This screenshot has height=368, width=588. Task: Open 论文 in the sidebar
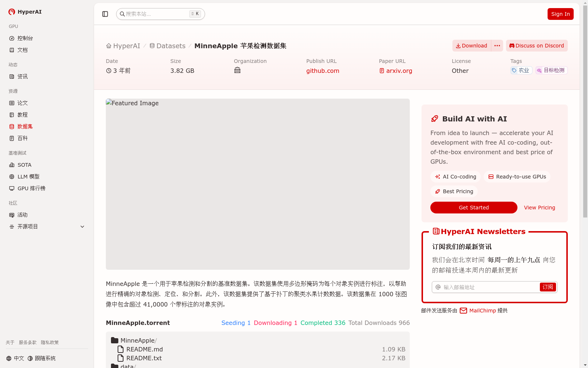(x=47, y=103)
